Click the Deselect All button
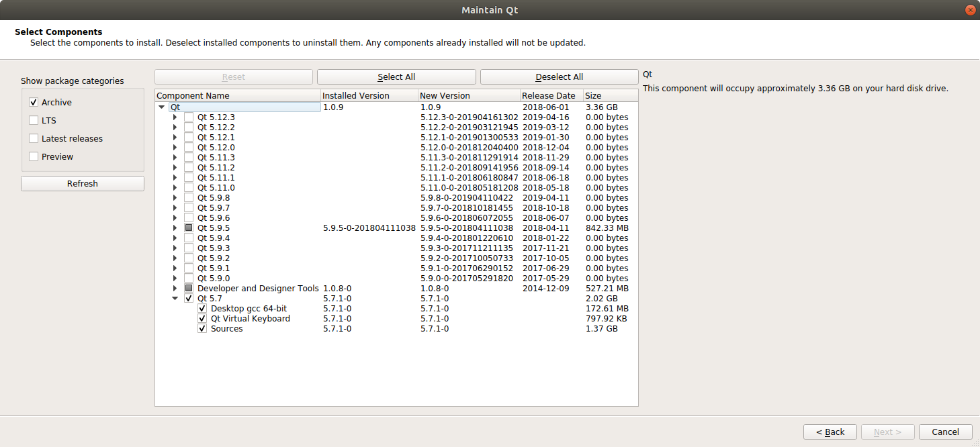This screenshot has height=447, width=980. pyautogui.click(x=559, y=77)
